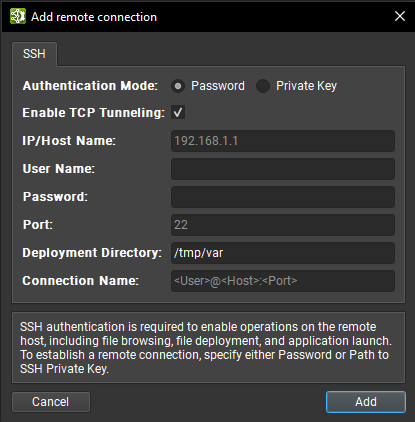
Task: Click the SSH authentication help text
Action: [206, 348]
